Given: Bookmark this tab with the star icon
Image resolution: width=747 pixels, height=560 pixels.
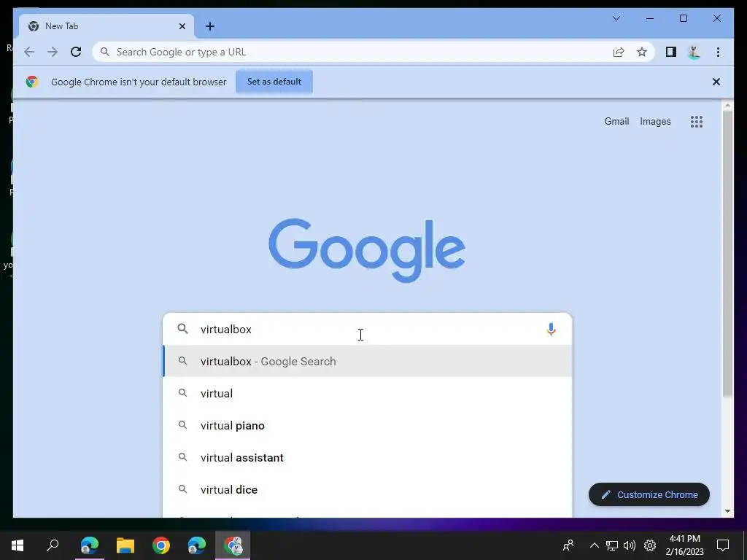Looking at the screenshot, I should coord(642,52).
